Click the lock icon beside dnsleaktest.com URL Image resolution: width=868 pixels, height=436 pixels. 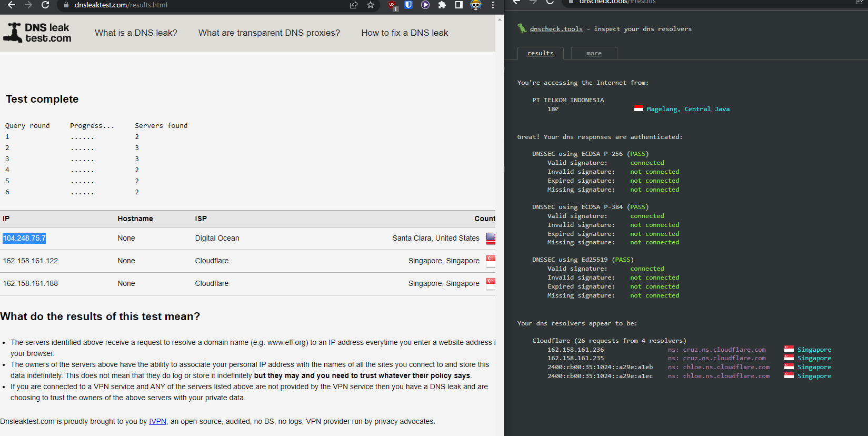(66, 5)
